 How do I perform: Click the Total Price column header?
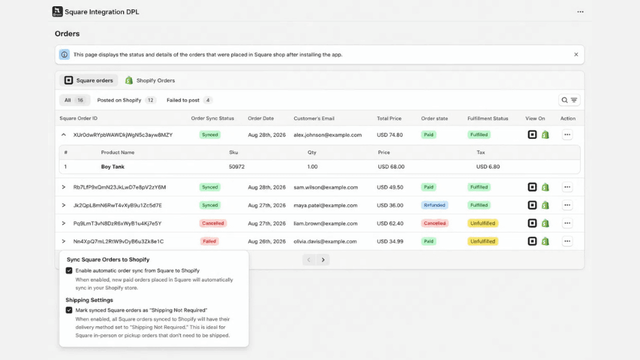click(x=389, y=118)
